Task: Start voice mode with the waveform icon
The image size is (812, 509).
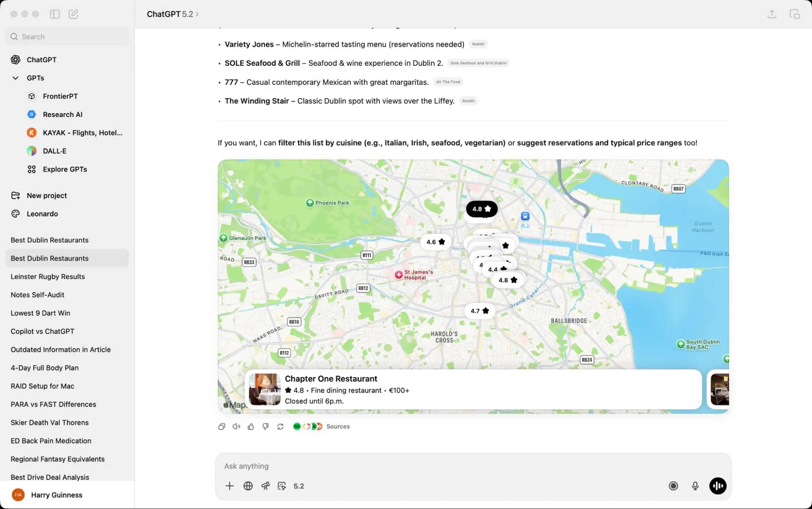Action: click(x=718, y=486)
